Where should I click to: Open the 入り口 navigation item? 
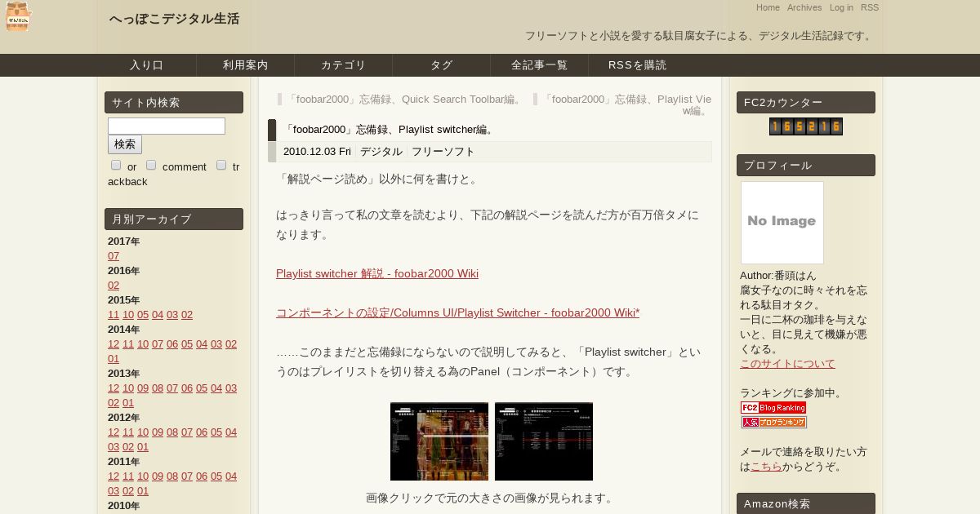pyautogui.click(x=147, y=65)
